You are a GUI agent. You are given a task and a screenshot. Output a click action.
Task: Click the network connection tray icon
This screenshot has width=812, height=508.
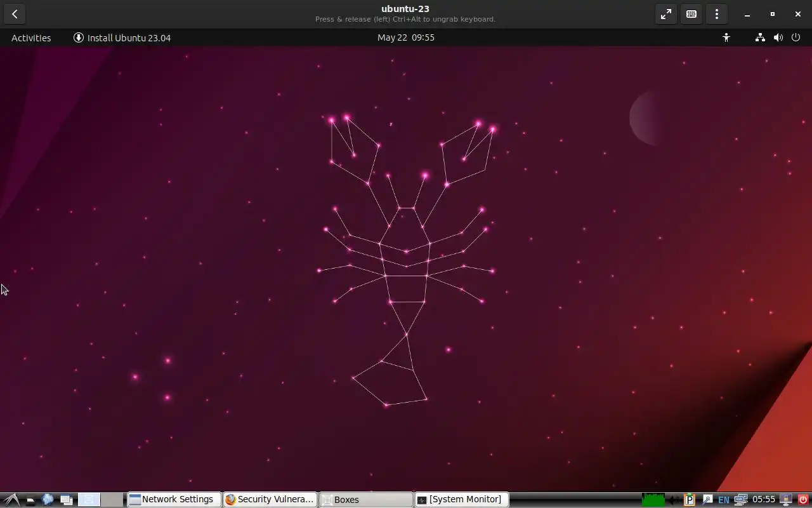click(x=740, y=500)
